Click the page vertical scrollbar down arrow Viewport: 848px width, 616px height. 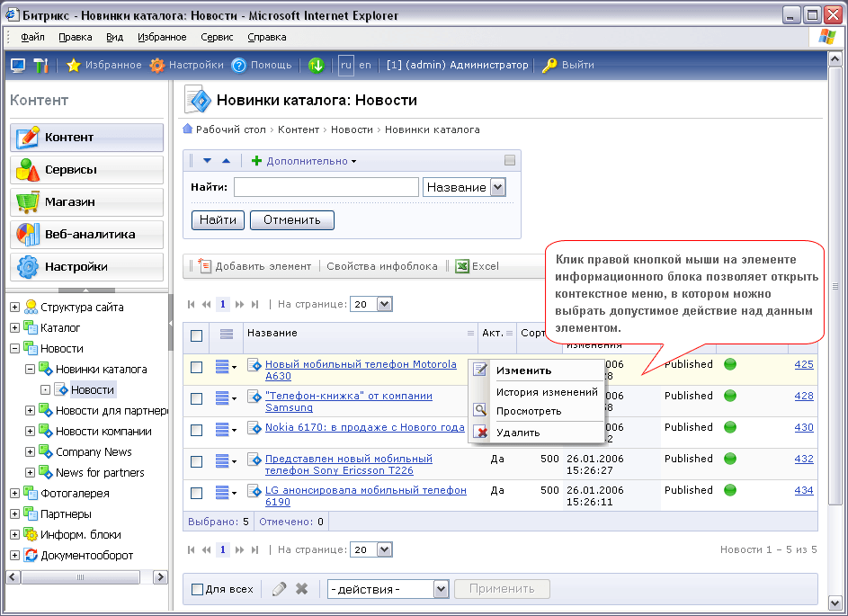tap(835, 602)
